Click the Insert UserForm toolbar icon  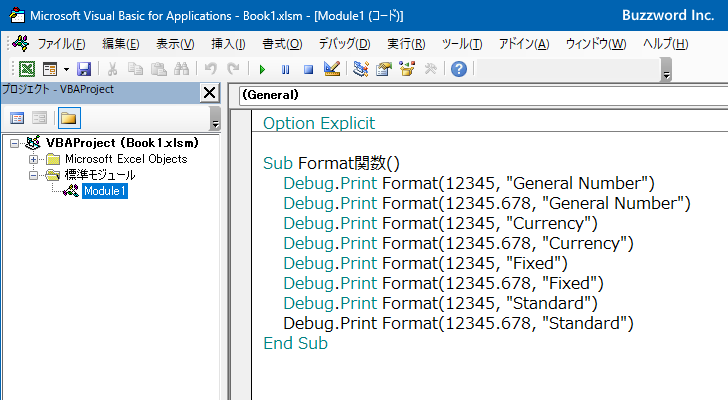50,69
